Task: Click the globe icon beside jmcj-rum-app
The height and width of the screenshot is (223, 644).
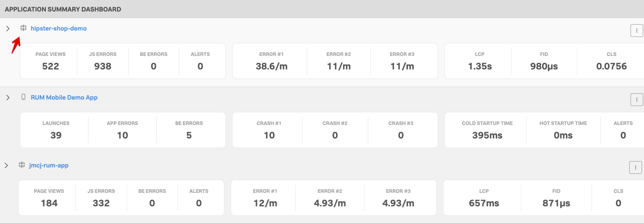Action: click(x=22, y=165)
